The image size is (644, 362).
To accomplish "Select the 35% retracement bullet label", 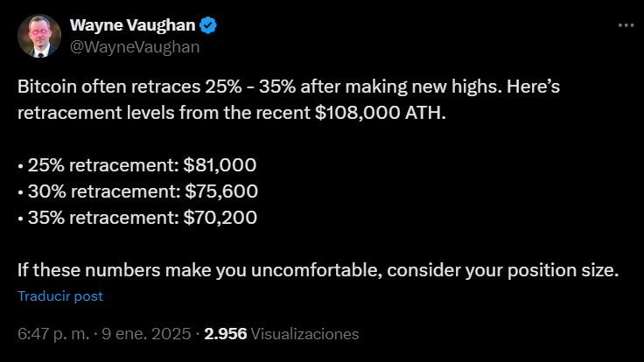I will click(x=103, y=218).
